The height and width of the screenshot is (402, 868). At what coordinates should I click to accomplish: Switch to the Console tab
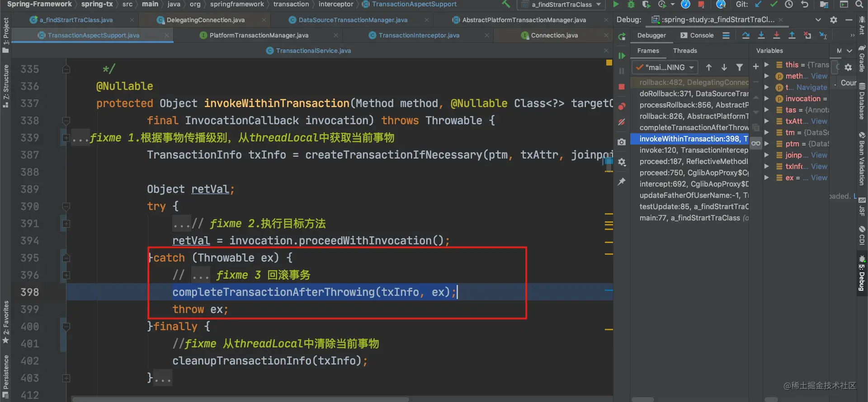tap(697, 35)
